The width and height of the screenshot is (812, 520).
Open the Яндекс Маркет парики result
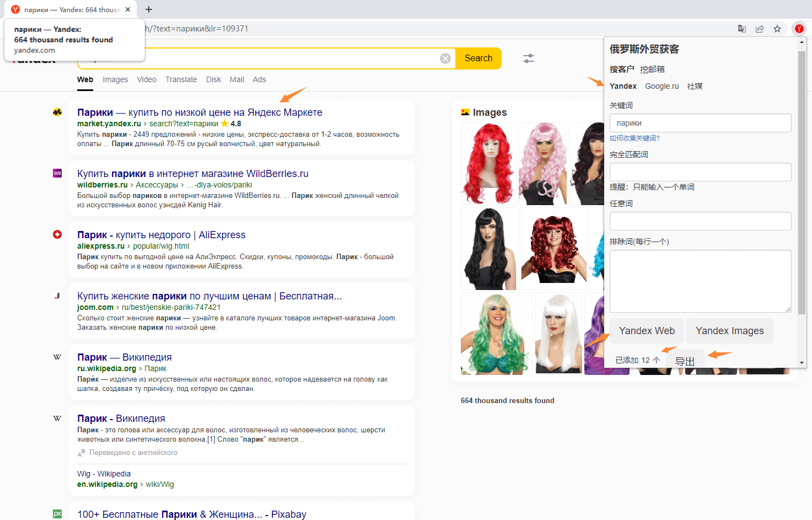200,112
